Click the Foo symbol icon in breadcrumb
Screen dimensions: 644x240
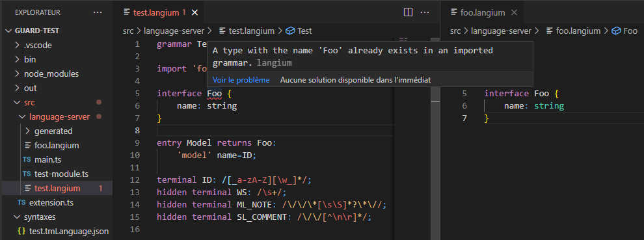tap(616, 31)
